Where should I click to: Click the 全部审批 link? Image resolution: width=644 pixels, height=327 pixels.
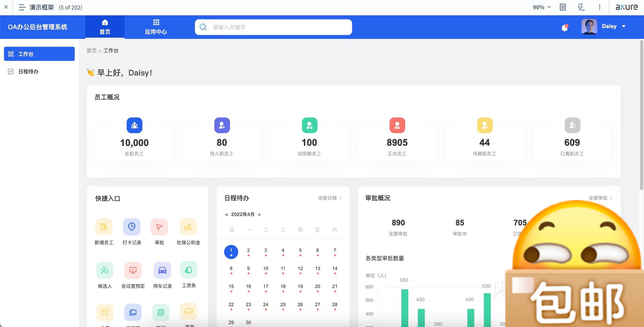(600, 198)
